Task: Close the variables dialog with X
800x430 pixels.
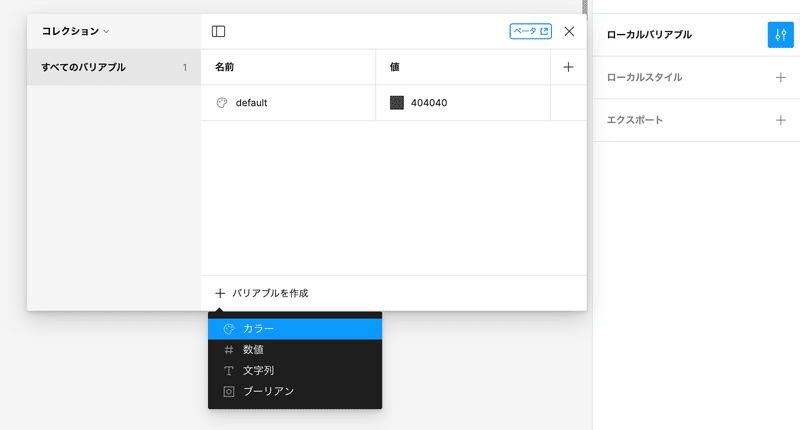Action: [x=569, y=32]
